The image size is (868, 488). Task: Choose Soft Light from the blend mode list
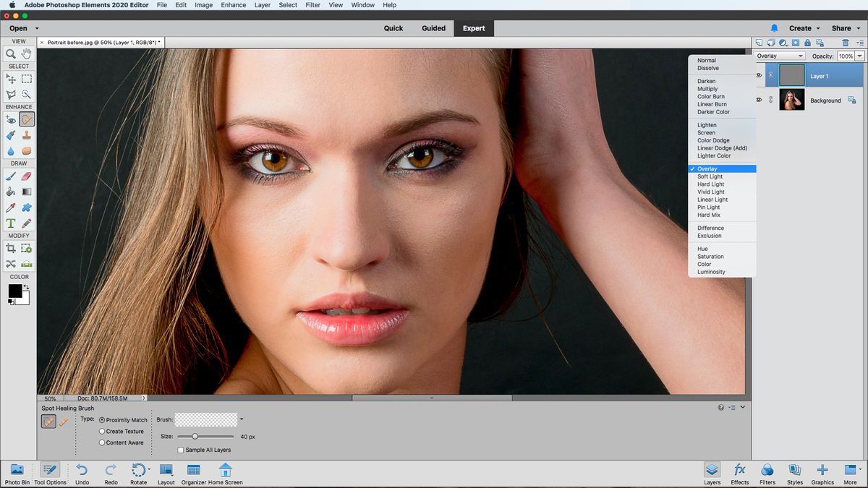pyautogui.click(x=710, y=176)
